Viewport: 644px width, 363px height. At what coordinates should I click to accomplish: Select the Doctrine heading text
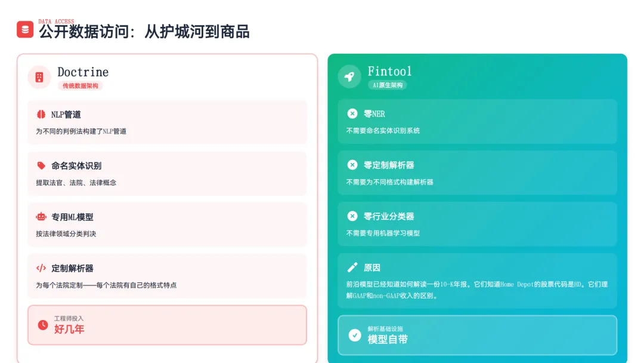tap(83, 72)
